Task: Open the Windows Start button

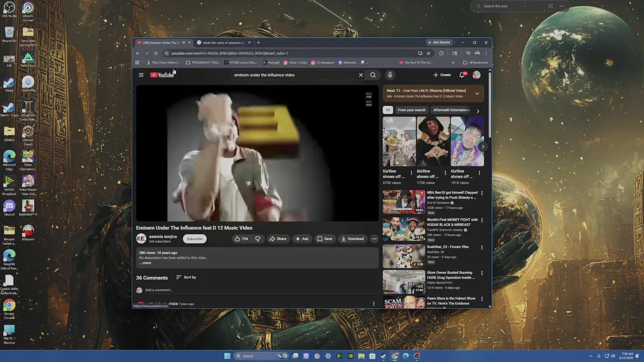Action: coord(227,356)
